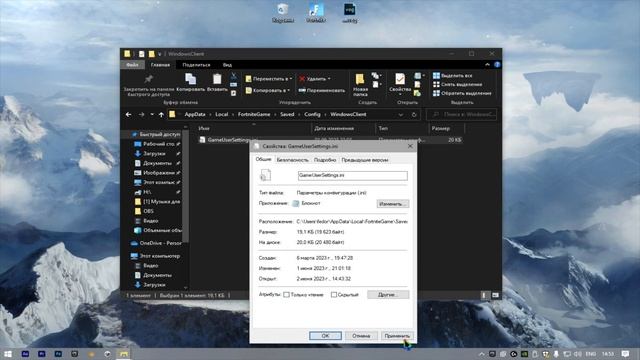Select Загрузки under quick access
The height and width of the screenshot is (360, 640).
154,153
